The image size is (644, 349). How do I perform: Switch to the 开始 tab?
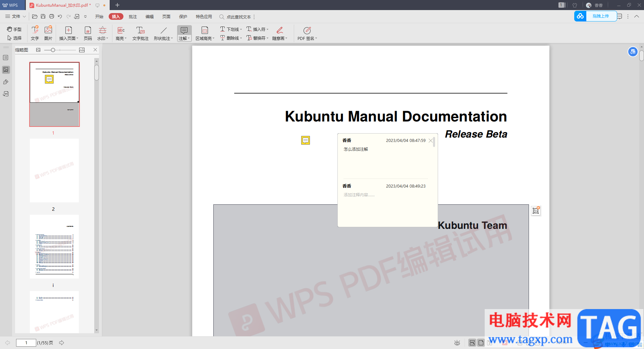click(99, 16)
